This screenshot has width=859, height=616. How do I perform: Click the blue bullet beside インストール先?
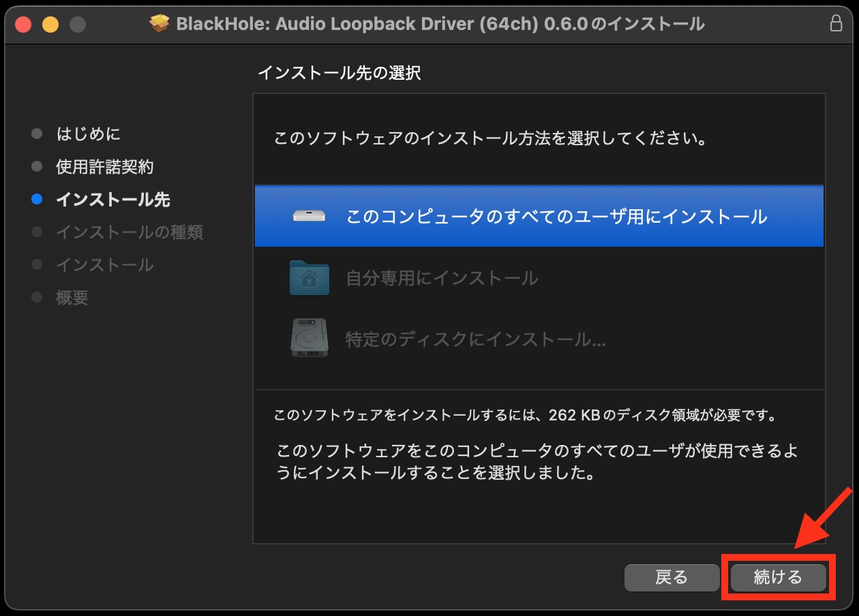point(37,200)
